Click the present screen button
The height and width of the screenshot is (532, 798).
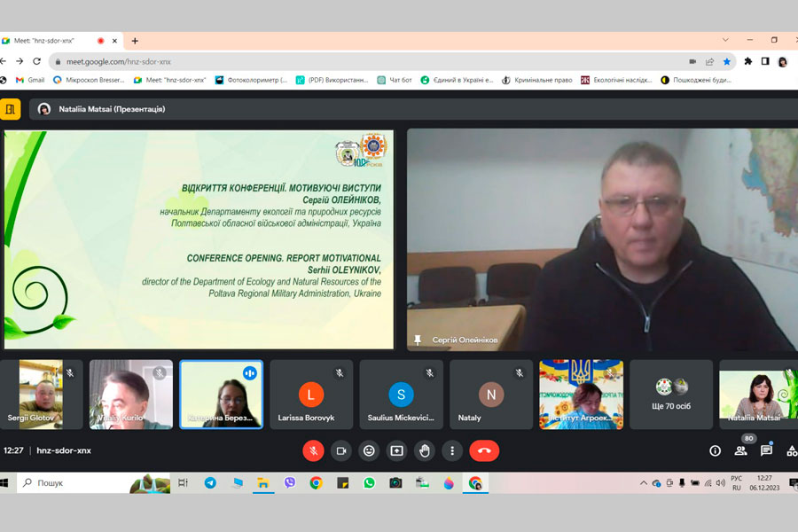coord(396,451)
